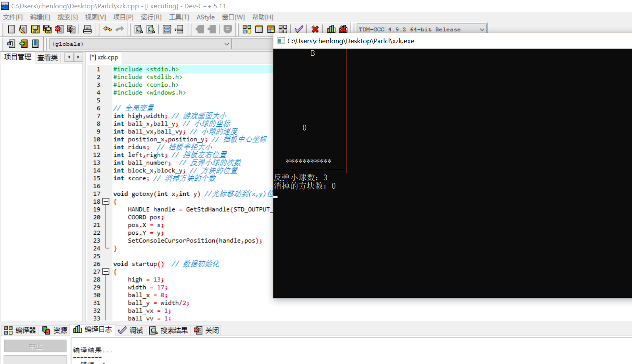Image resolution: width=632 pixels, height=364 pixels.
Task: Open the 文件[F] menu
Action: coord(13,17)
